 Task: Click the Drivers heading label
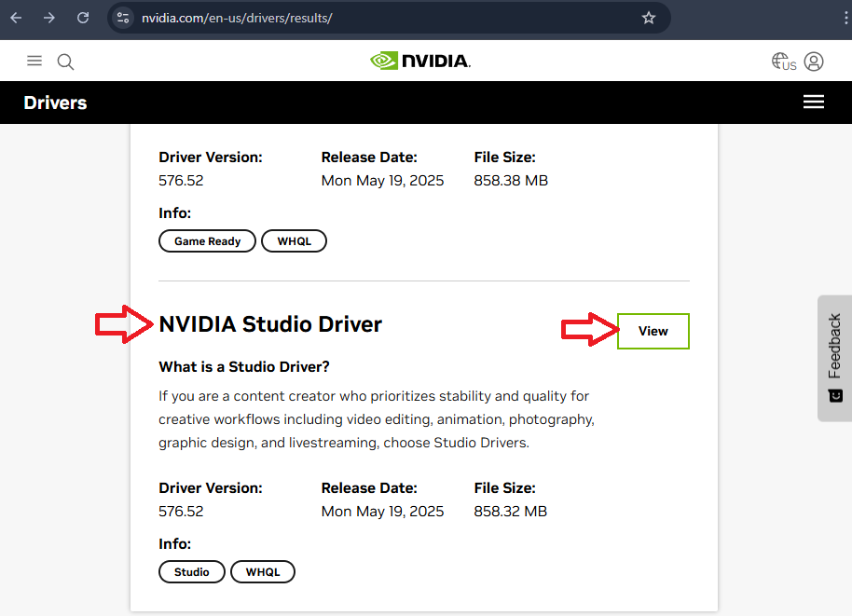54,103
